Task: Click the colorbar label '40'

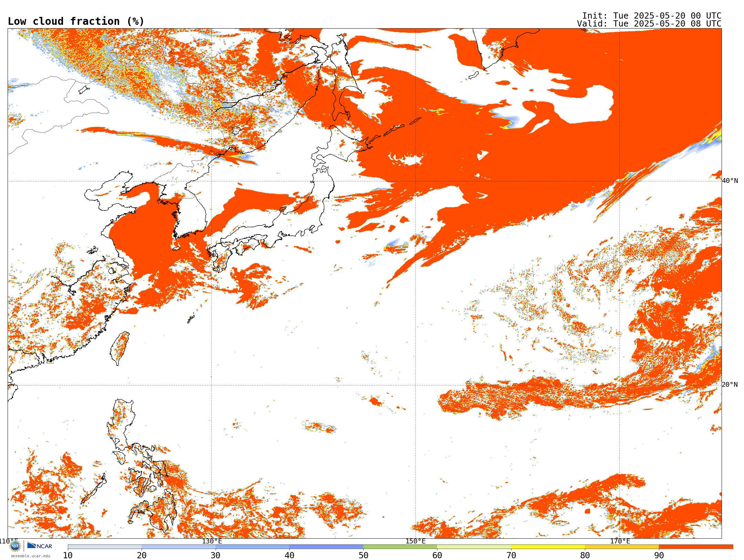Action: point(289,555)
